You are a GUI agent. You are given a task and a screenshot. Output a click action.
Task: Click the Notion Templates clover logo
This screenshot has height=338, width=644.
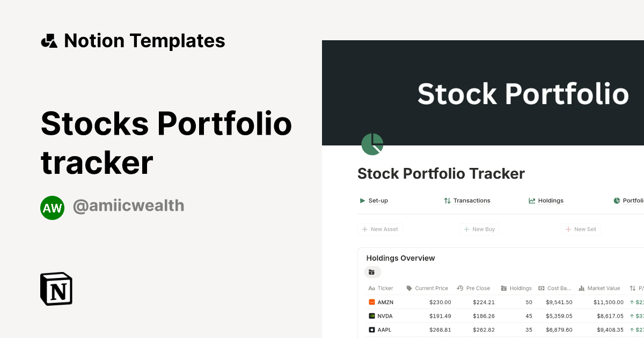click(49, 40)
